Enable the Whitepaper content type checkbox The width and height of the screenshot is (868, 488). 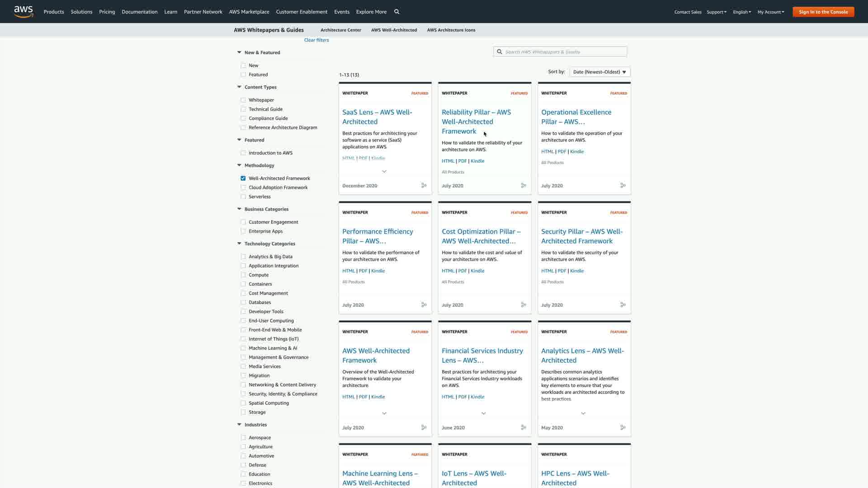click(x=243, y=100)
